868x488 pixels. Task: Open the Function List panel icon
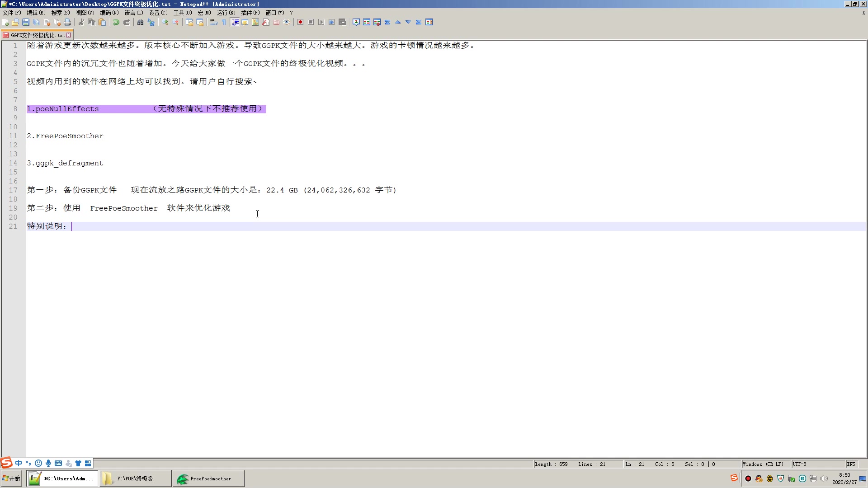[266, 22]
